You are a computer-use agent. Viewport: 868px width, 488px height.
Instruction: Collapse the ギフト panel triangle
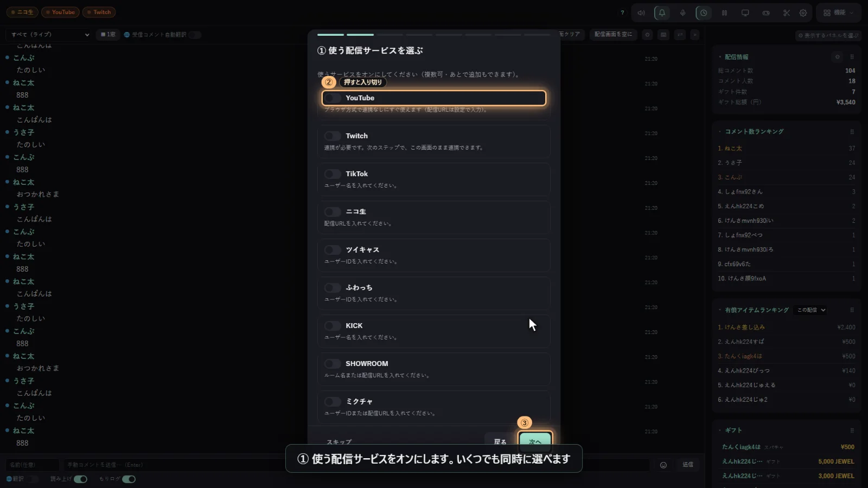click(x=720, y=430)
